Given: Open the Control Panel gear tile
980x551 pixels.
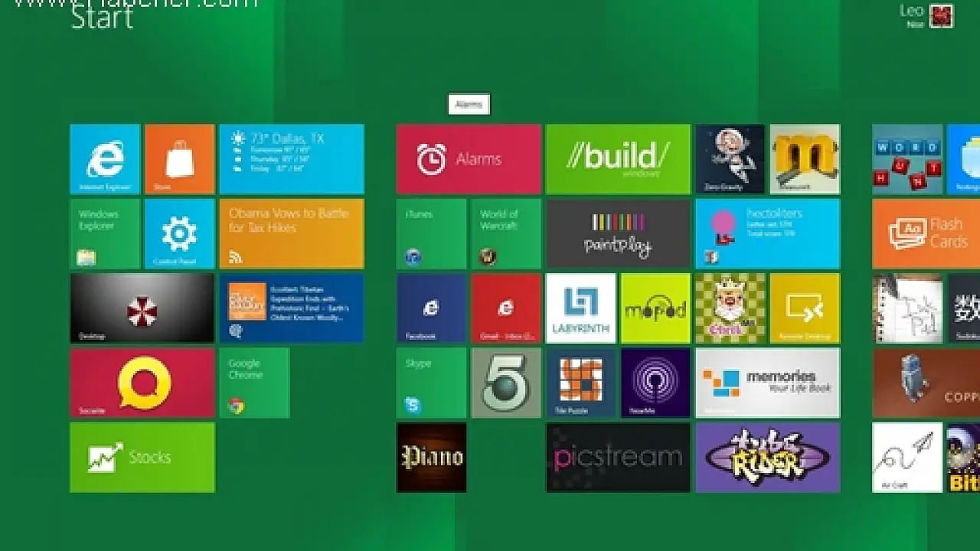Looking at the screenshot, I should tap(179, 234).
